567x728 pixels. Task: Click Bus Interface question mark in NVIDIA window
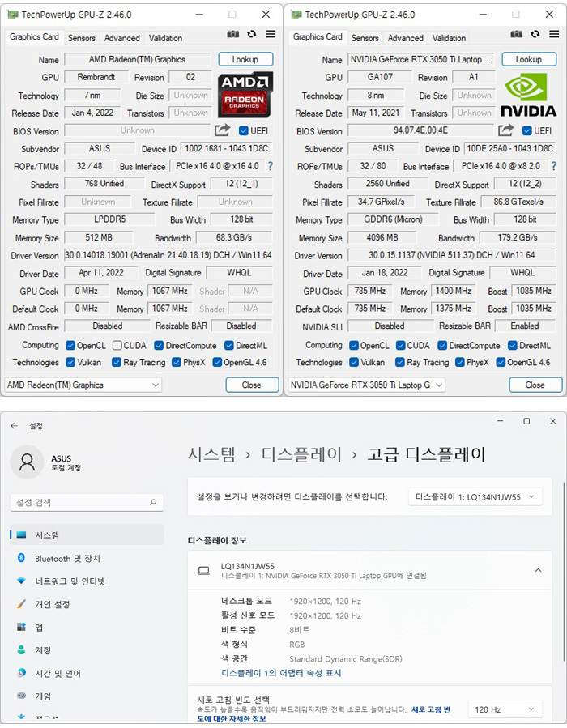coord(553,166)
